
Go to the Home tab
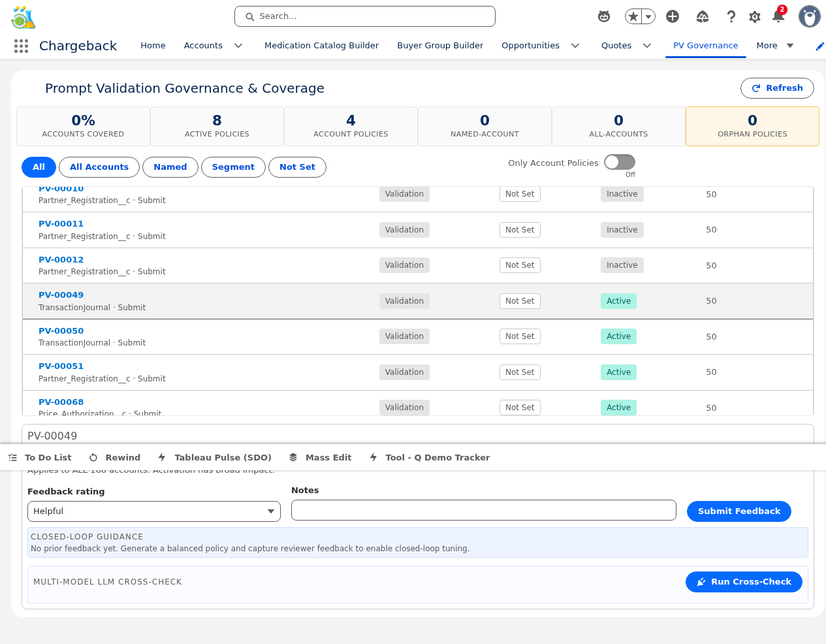pyautogui.click(x=153, y=46)
